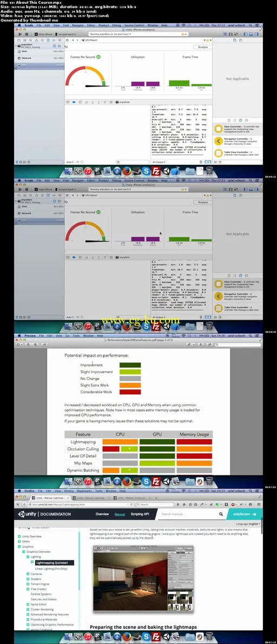Expand the Terrain Engine tree node
This screenshot has height=644, width=277.
tap(28, 583)
